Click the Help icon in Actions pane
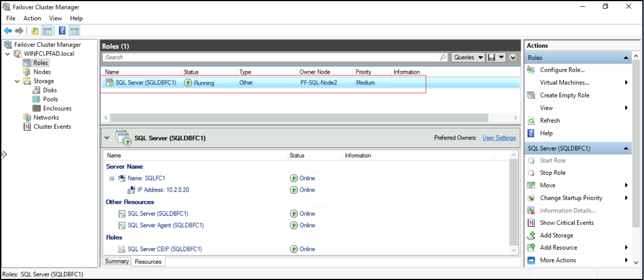Screen dimensions: 644x280 click(531, 133)
